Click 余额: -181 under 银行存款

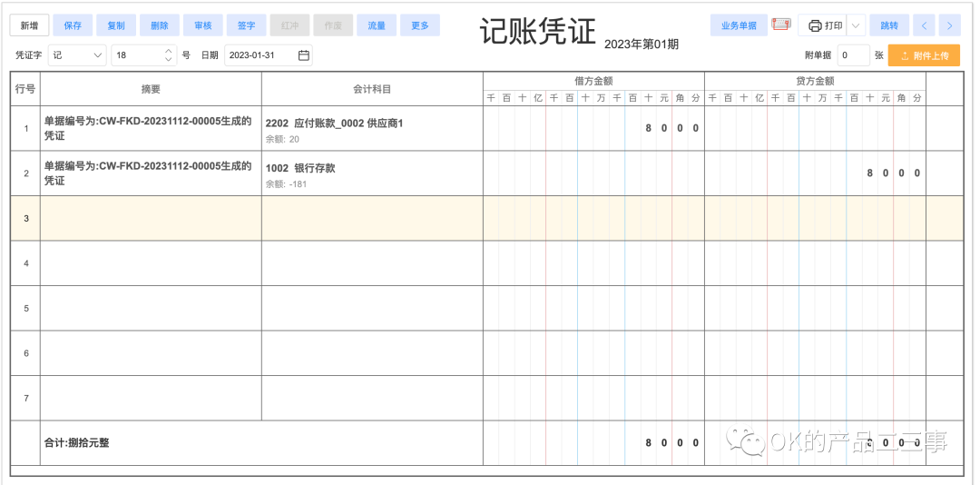click(286, 184)
